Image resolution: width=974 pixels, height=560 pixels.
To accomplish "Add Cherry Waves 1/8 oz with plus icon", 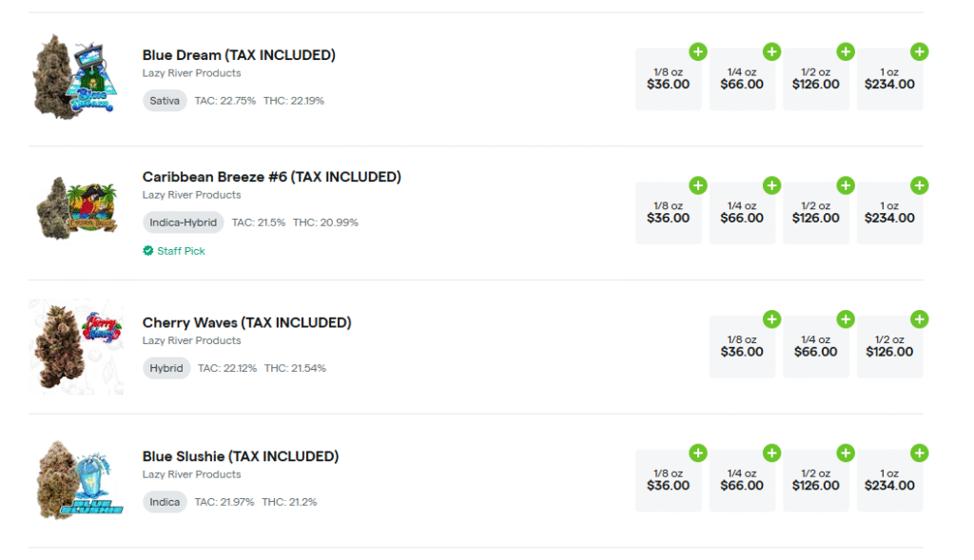I will tap(771, 319).
